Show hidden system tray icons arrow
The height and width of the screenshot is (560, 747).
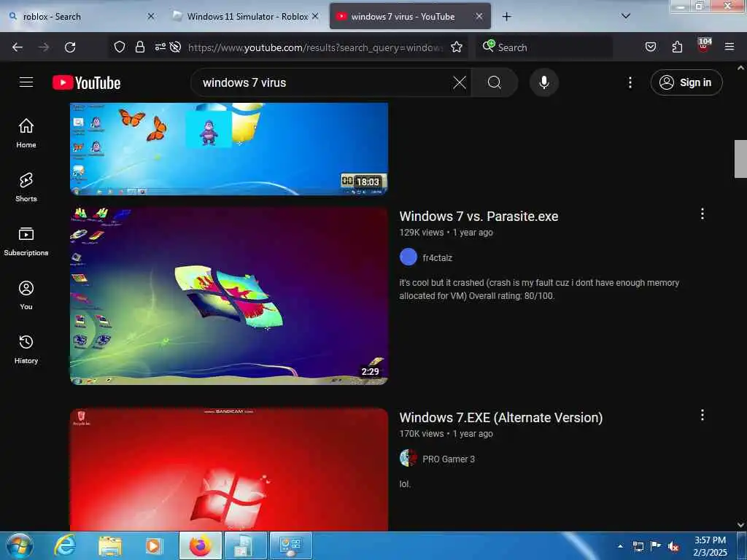620,546
